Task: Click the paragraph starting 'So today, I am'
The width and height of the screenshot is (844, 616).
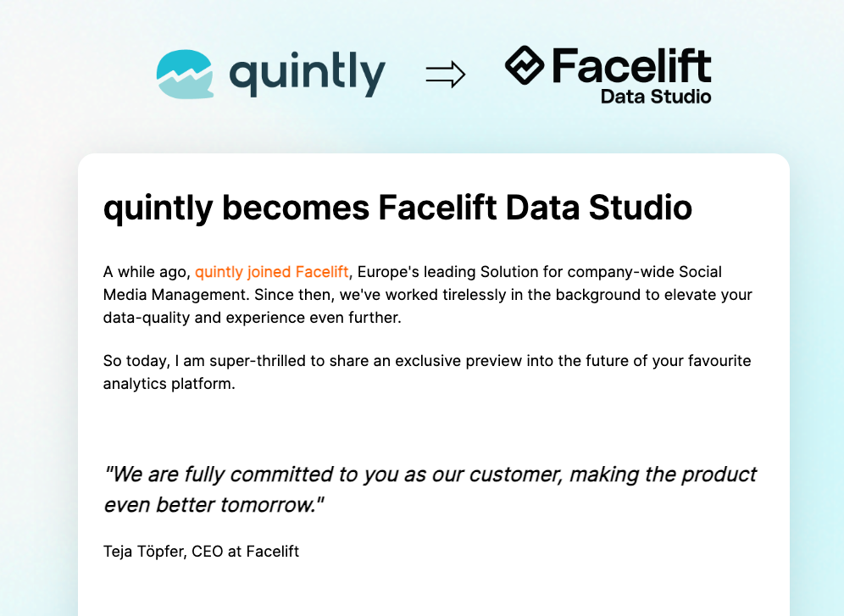Action: coord(427,372)
